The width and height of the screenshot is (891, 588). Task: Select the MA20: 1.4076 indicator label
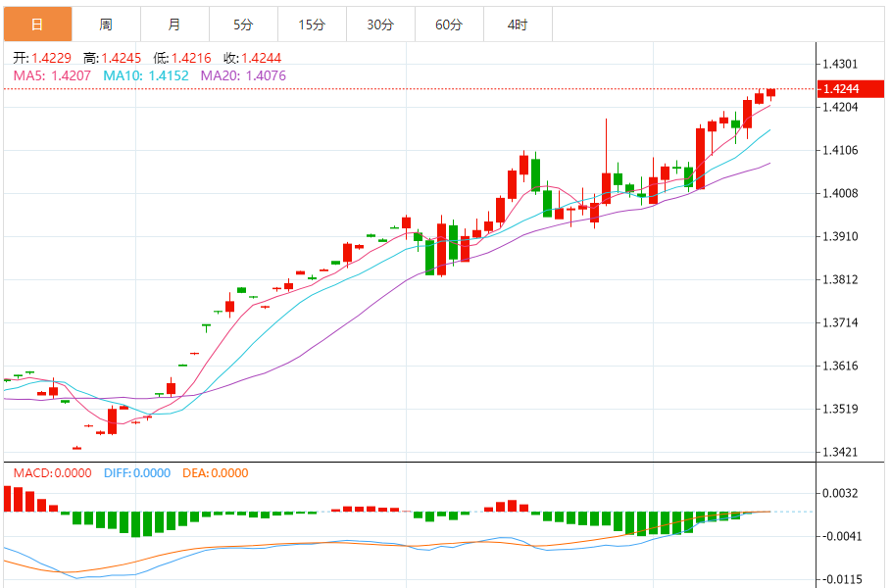coord(243,76)
